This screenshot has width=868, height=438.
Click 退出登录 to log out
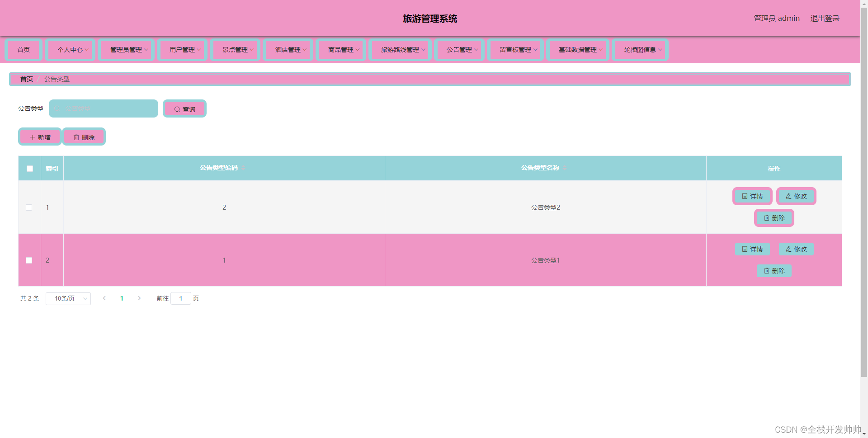tap(825, 19)
